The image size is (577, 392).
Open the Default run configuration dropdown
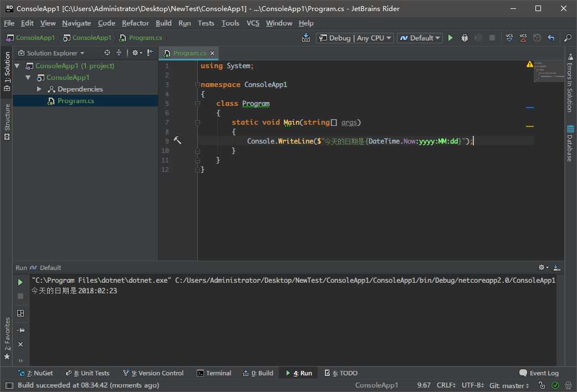[420, 38]
